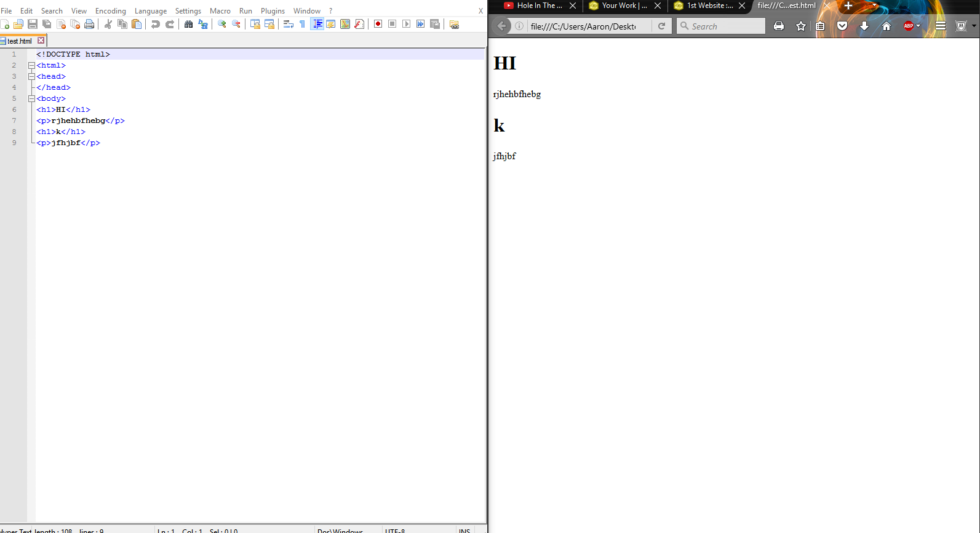The image size is (980, 533).
Task: Click the Paste clipboard icon
Action: point(137,24)
